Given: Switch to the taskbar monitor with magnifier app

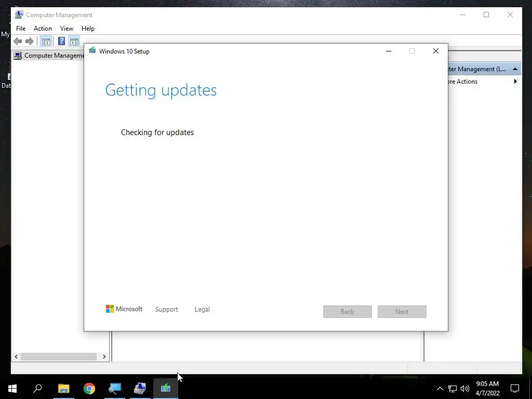Looking at the screenshot, I should click(115, 389).
